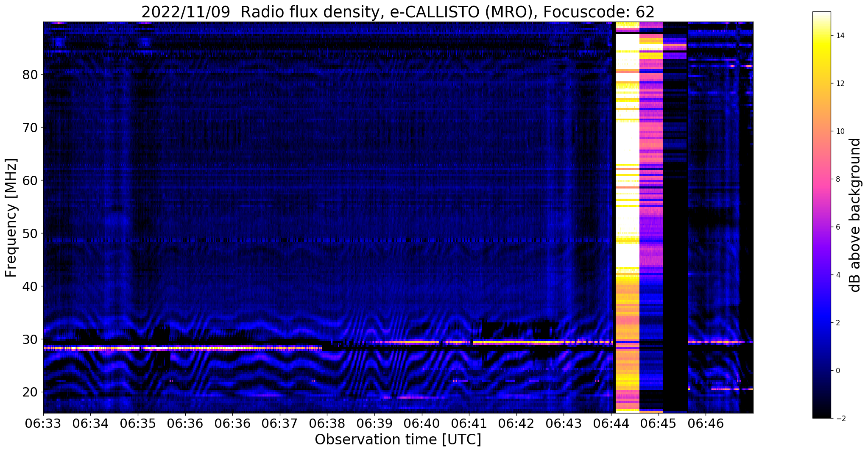Click the "Observation time [UTC]" x-axis label
This screenshot has height=452, width=868.
pos(398,439)
